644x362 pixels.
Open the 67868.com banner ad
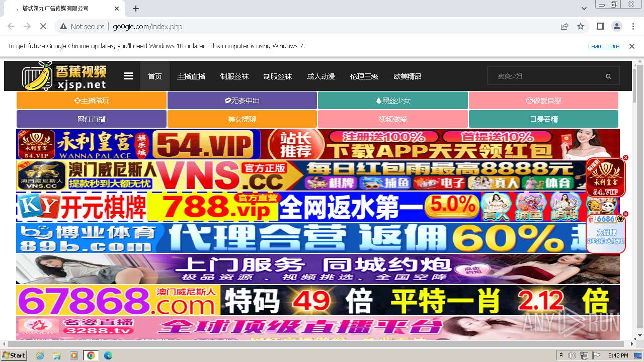point(318,300)
